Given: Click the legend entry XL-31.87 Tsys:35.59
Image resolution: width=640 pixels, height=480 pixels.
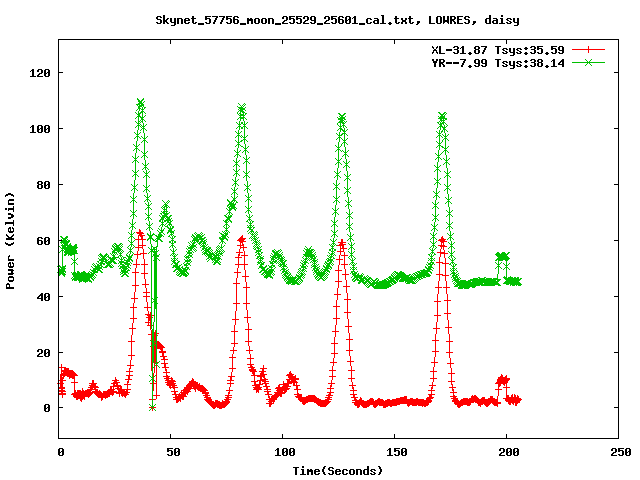Looking at the screenshot, I should 498,50.
